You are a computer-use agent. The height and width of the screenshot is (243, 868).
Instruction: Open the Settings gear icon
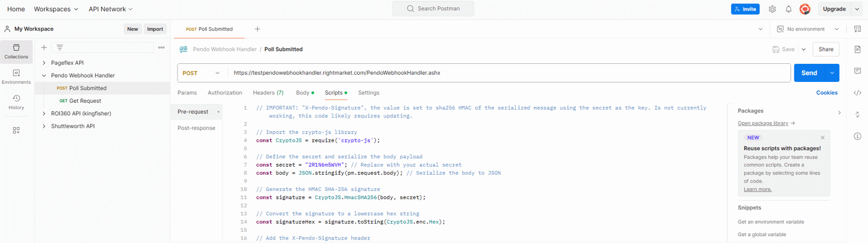[x=772, y=9]
